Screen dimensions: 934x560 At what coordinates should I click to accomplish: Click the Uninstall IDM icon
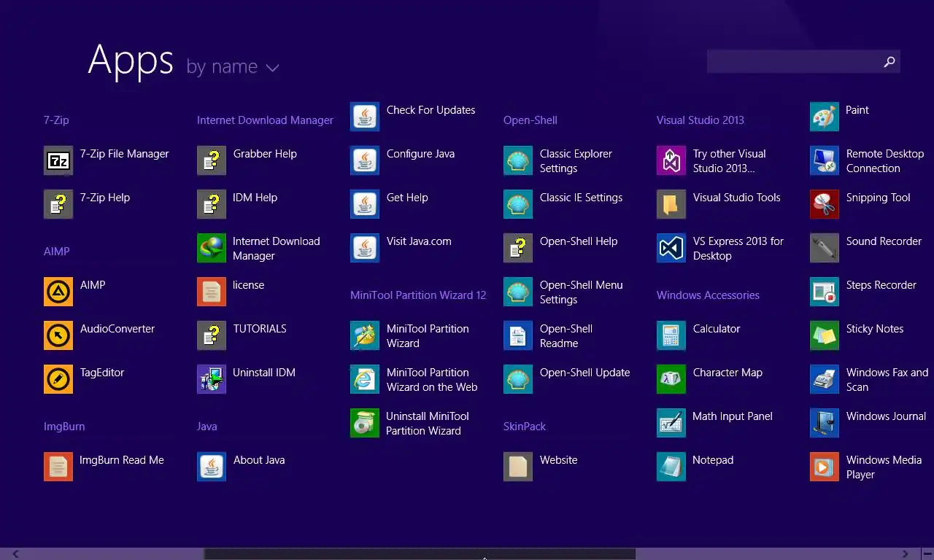pyautogui.click(x=212, y=379)
